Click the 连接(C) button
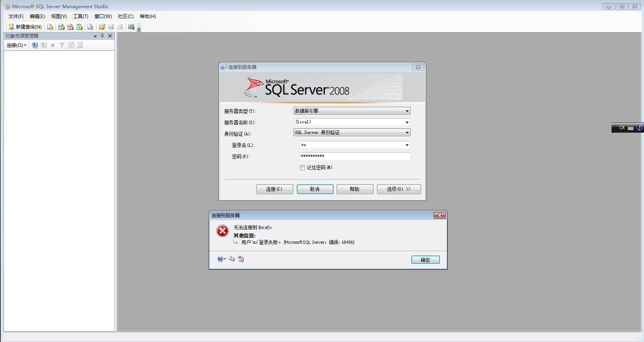The width and height of the screenshot is (644, 342). click(274, 189)
